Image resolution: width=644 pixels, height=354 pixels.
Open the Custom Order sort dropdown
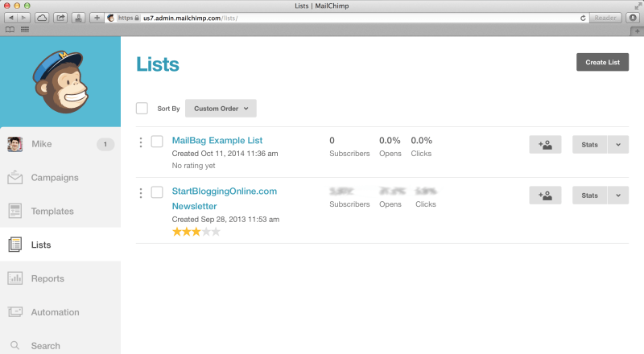pos(221,109)
